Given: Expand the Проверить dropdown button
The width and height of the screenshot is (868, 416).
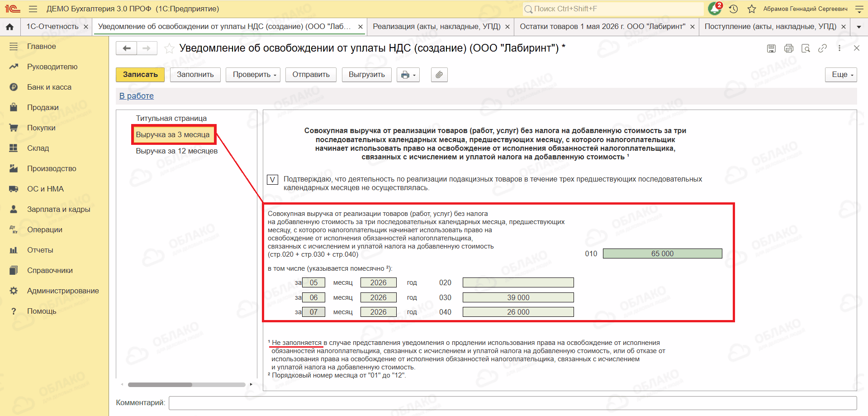Looking at the screenshot, I should point(254,75).
